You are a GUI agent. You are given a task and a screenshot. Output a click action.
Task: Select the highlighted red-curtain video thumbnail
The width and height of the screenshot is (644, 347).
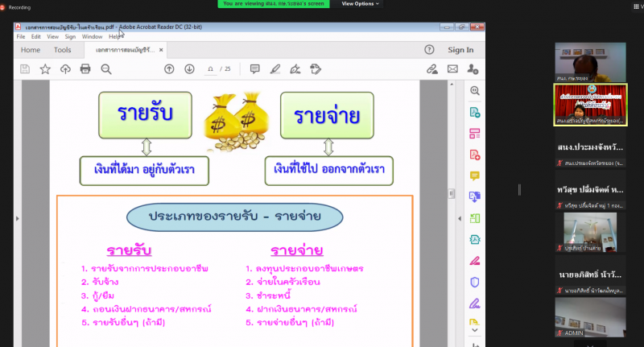coord(591,105)
